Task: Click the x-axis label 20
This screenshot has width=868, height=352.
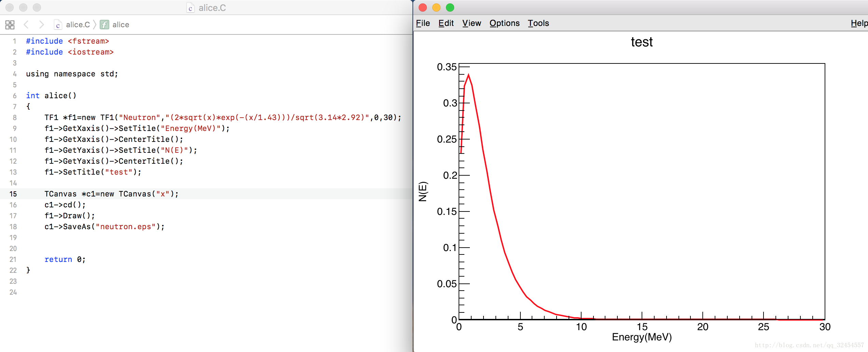Action: click(x=703, y=327)
